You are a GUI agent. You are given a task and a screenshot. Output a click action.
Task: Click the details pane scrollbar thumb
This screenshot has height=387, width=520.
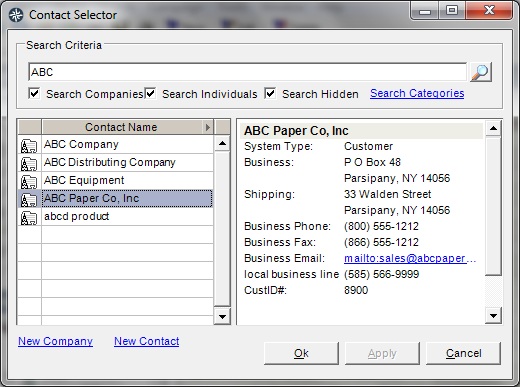pos(493,206)
